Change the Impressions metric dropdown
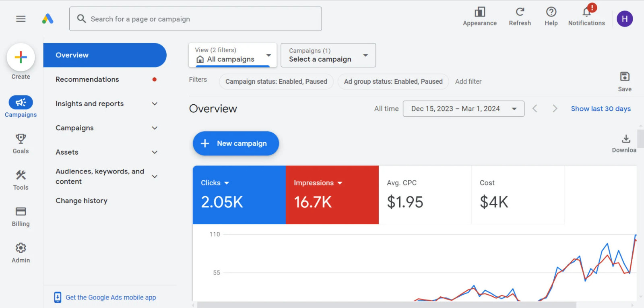Image resolution: width=644 pixels, height=308 pixels. click(318, 183)
